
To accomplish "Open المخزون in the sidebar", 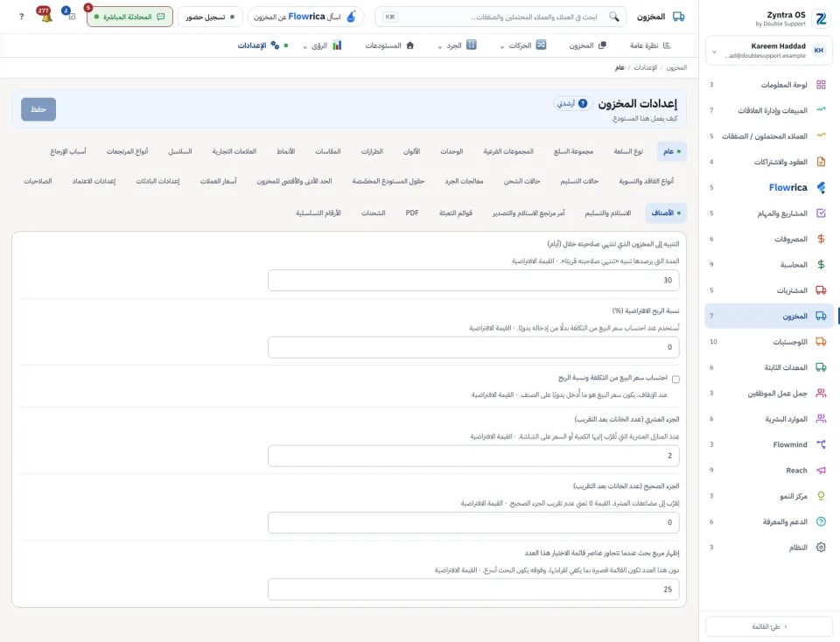I will click(x=769, y=316).
